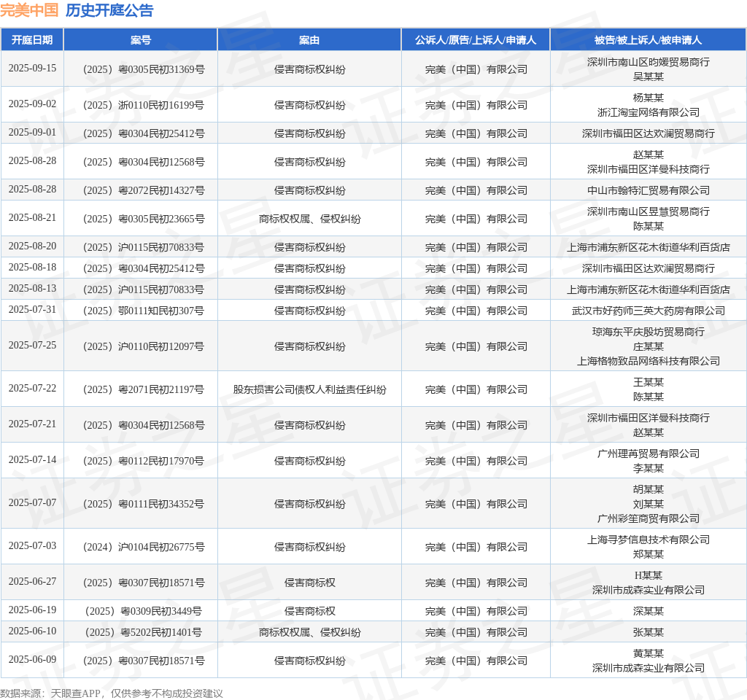Image resolution: width=747 pixels, height=700 pixels.
Task: Click the date 2025-08-21
Action: click(32, 217)
